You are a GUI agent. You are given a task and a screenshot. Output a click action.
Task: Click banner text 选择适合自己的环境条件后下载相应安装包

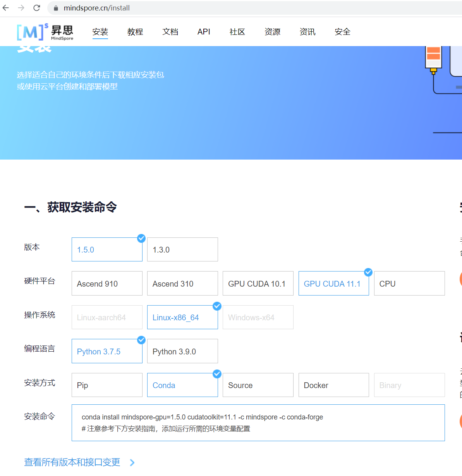coord(90,75)
